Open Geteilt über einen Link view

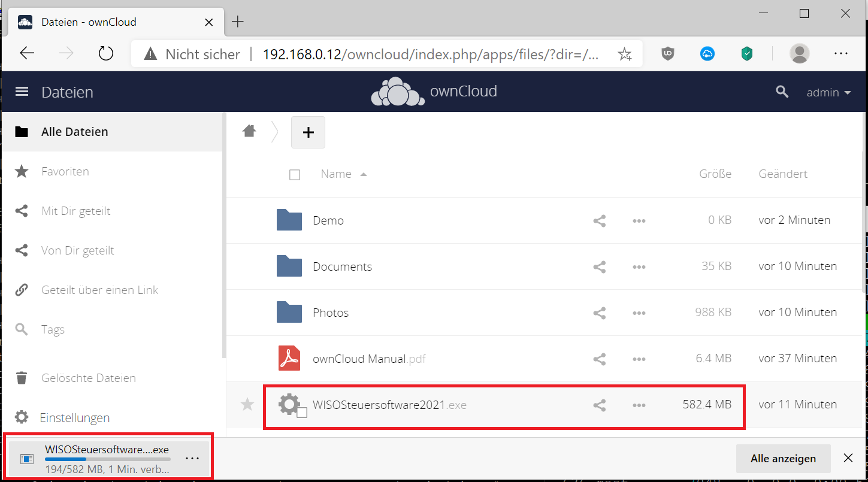click(112, 290)
